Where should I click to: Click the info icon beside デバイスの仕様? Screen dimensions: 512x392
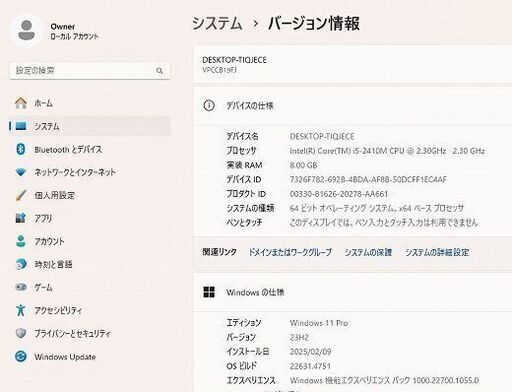pos(209,106)
